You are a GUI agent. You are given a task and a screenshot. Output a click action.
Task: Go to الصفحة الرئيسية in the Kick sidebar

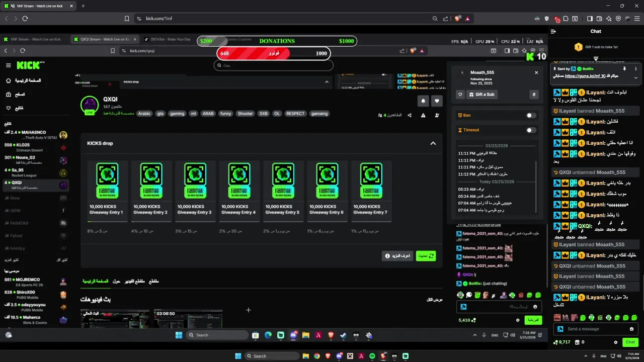click(x=23, y=80)
